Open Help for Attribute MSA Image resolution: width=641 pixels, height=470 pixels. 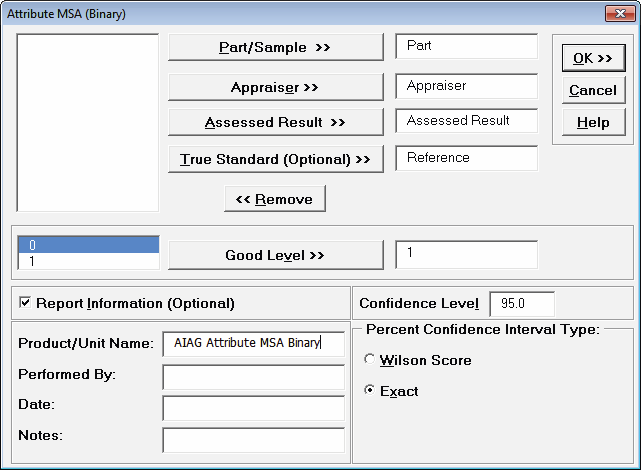click(592, 123)
